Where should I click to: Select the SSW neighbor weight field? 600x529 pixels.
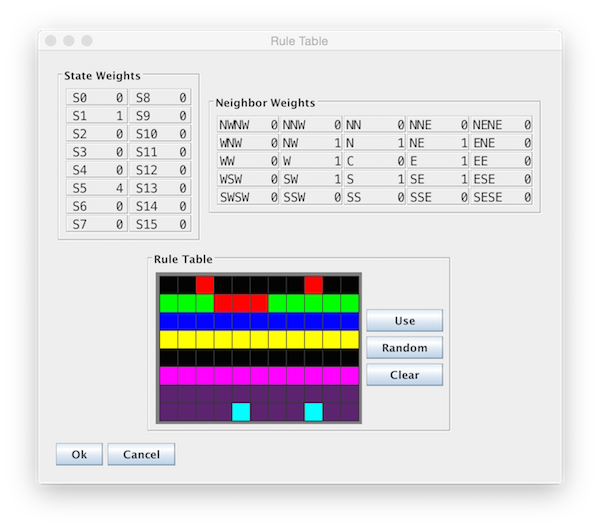pos(311,197)
